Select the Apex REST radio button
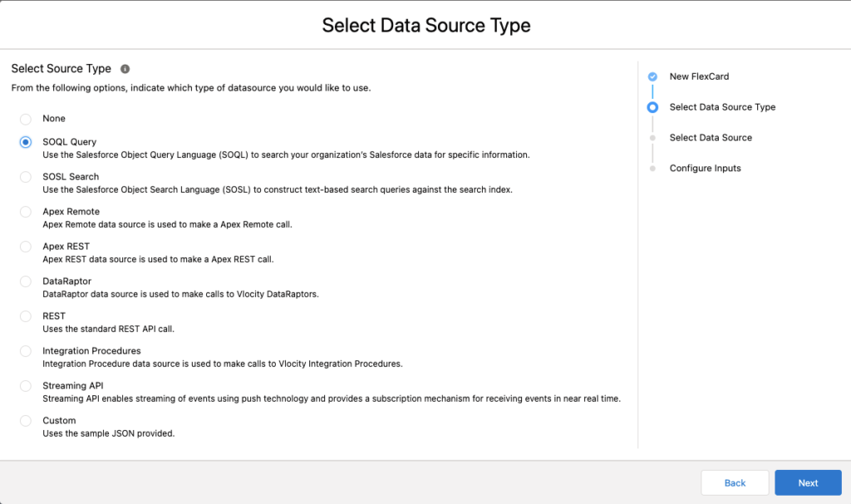Viewport: 851px width, 504px height. [26, 247]
